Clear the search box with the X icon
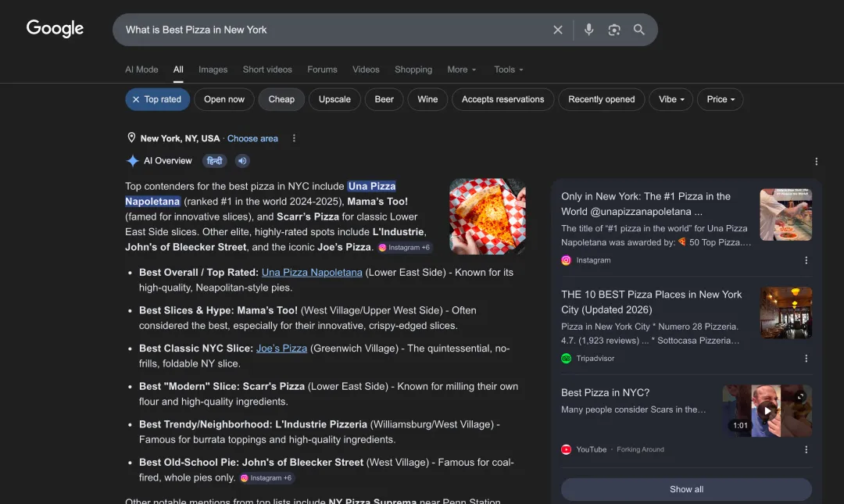Viewport: 844px width, 504px height. [558, 30]
